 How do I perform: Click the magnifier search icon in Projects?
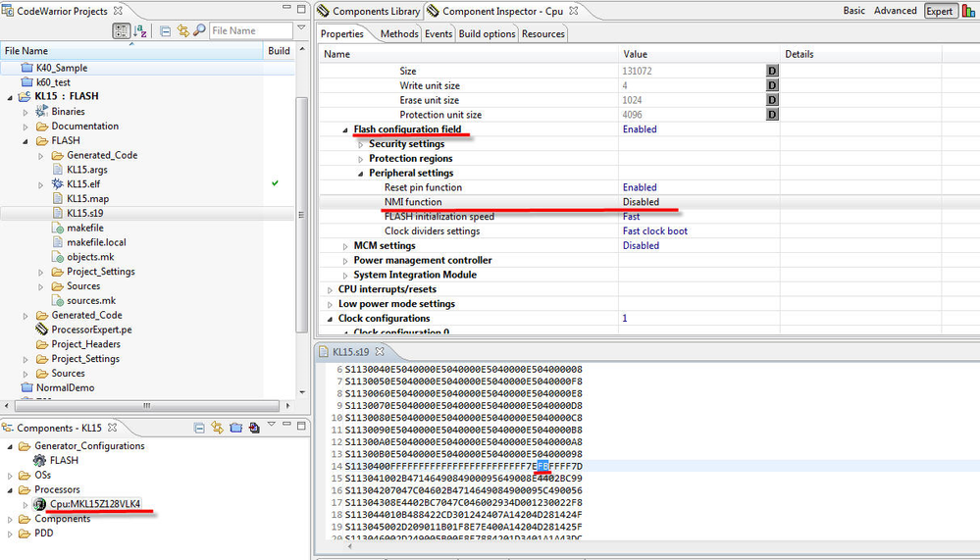coord(199,30)
